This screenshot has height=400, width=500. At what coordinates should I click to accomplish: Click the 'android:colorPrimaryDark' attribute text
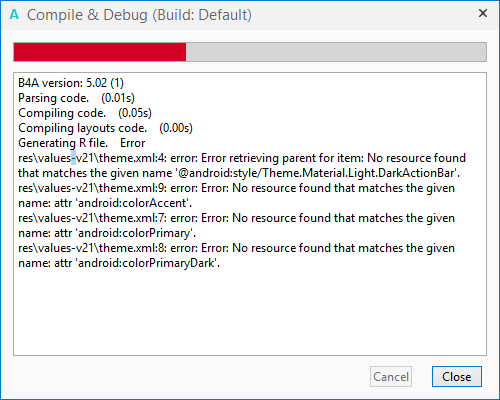click(x=147, y=263)
